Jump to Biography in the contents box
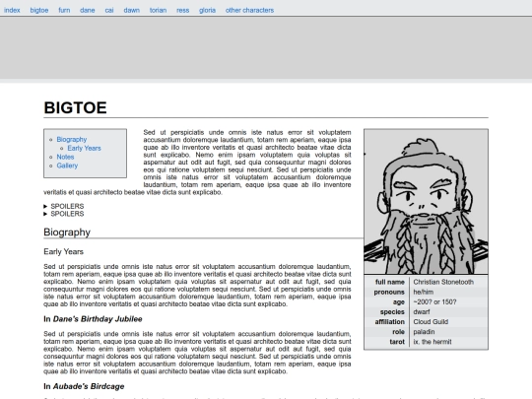This screenshot has width=532, height=399. (x=72, y=140)
